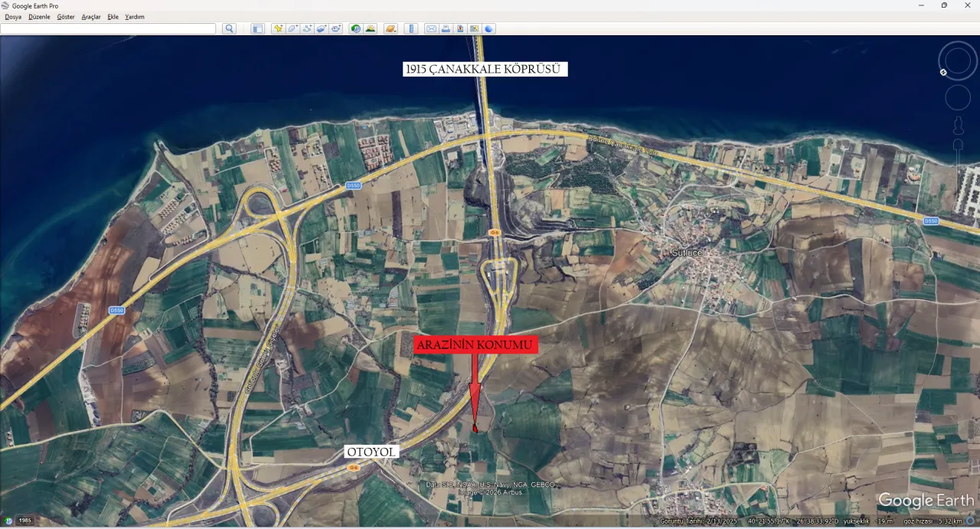Click the Record a Tour icon
Screen dimensions: 980x529
coord(336,29)
